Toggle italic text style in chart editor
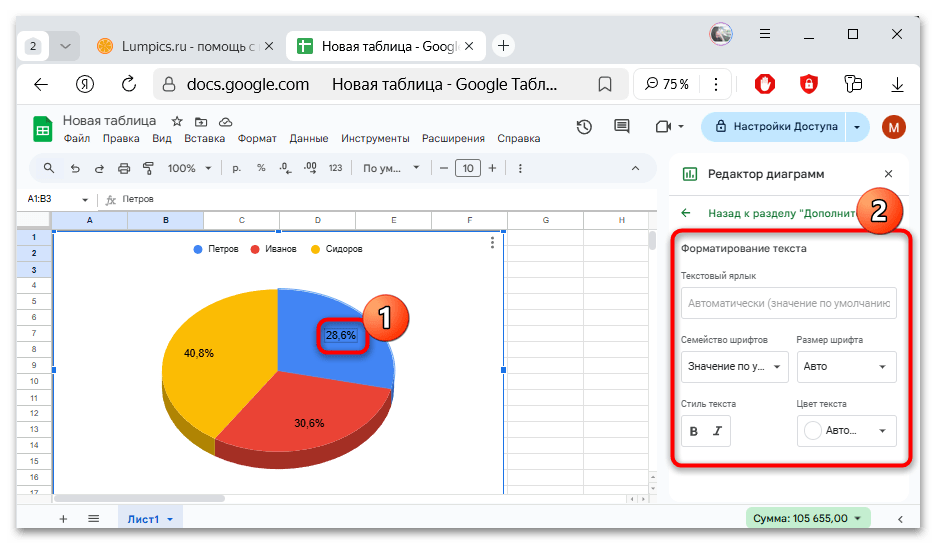The image size is (936, 544). pos(717,431)
